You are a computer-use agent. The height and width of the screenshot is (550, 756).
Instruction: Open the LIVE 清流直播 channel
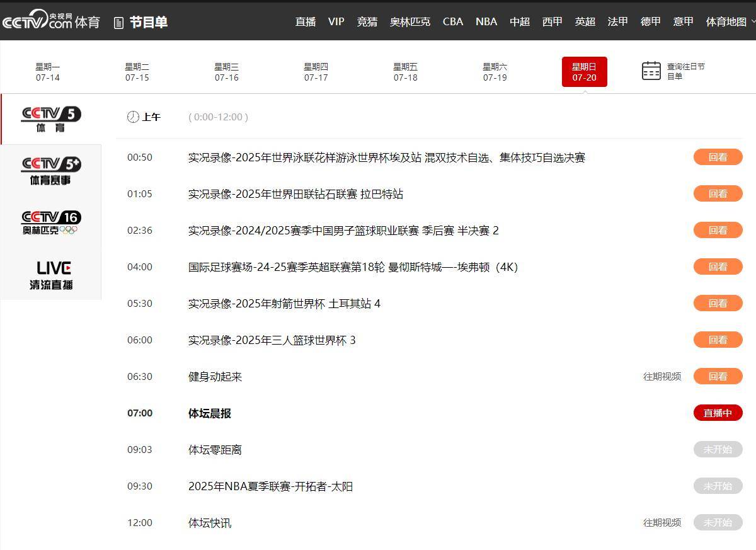[51, 275]
